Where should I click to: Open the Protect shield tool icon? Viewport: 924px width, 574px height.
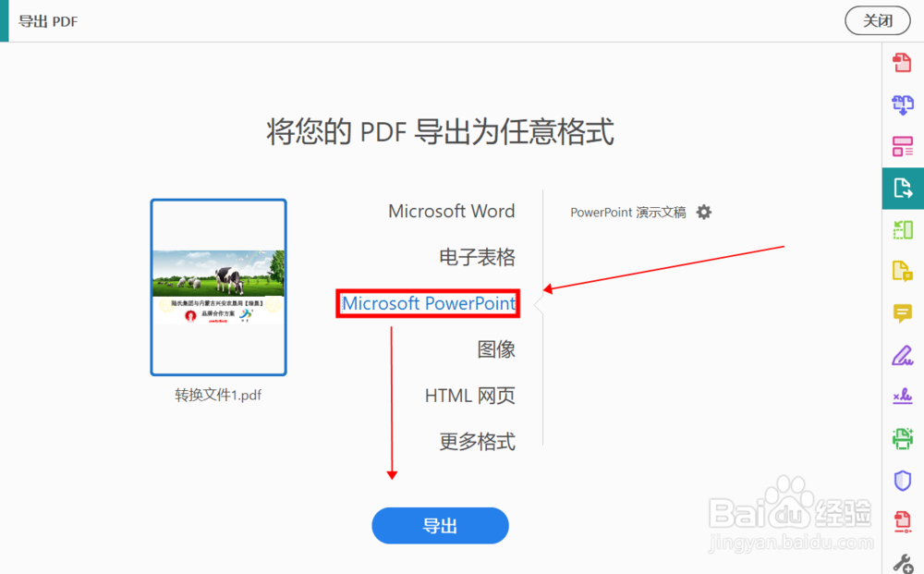(902, 481)
